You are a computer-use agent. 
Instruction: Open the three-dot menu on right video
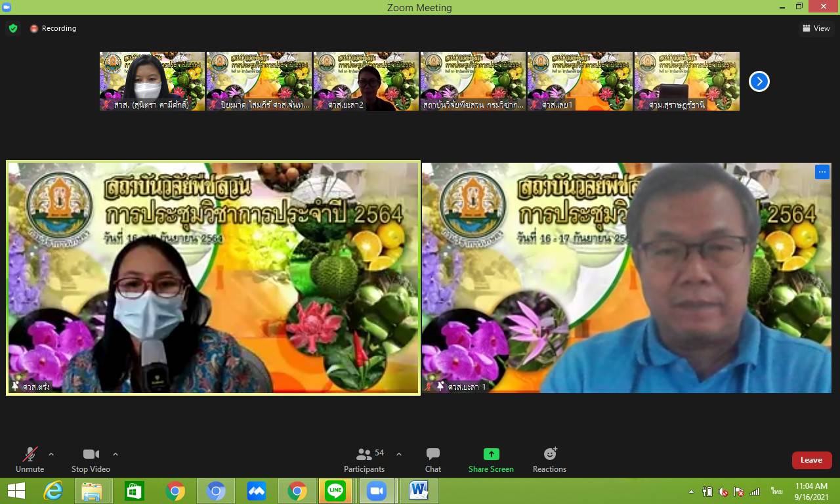pyautogui.click(x=822, y=172)
